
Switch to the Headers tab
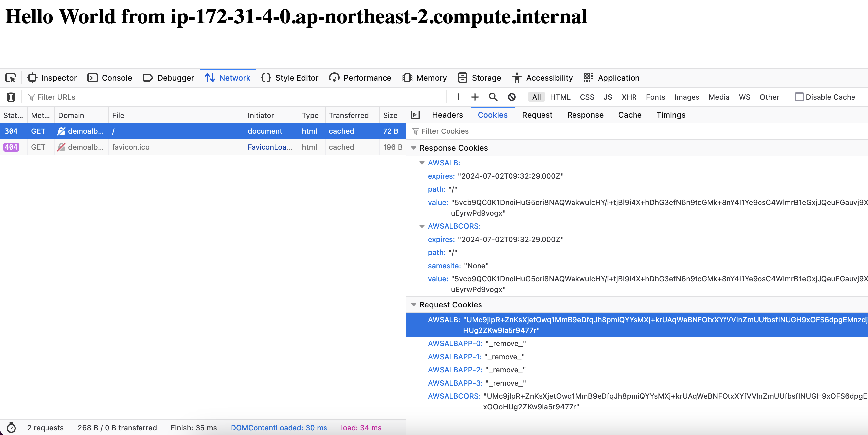(x=447, y=115)
